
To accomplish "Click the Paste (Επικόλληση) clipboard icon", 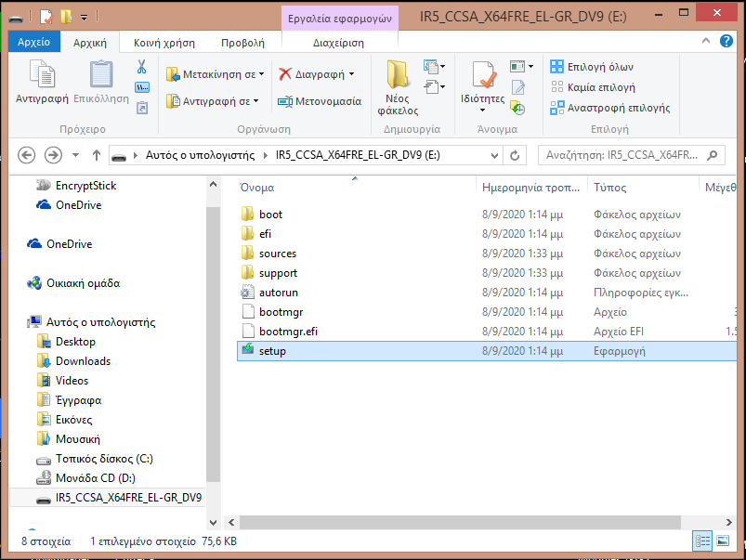I will 101,74.
